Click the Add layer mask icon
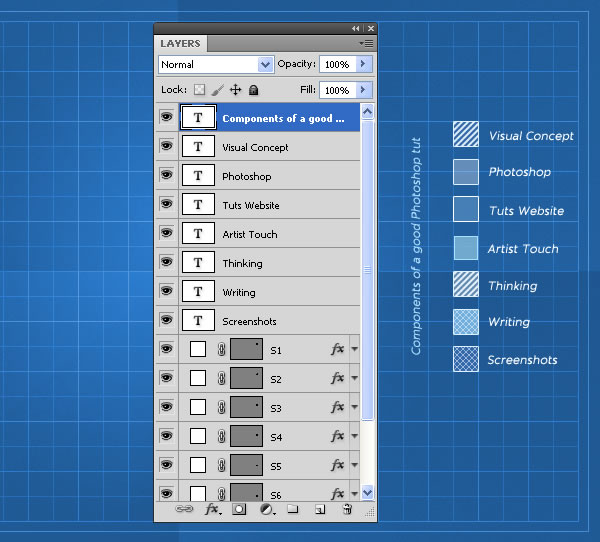This screenshot has height=542, width=600. pos(239,509)
